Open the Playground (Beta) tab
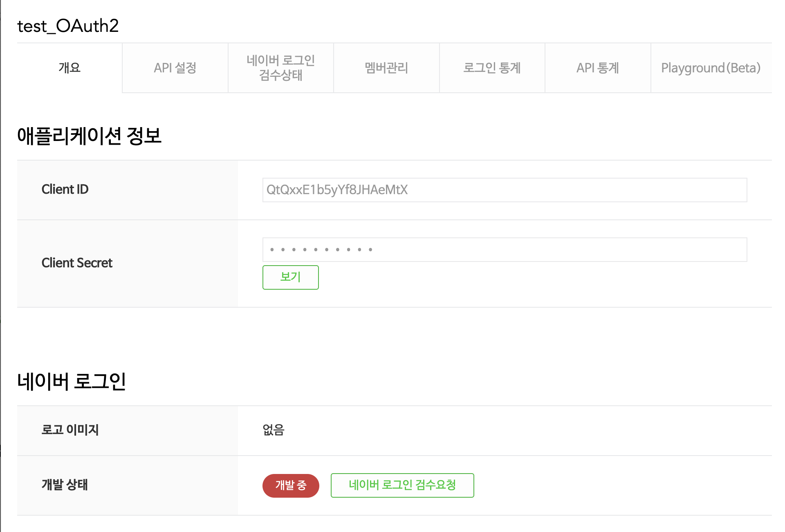This screenshot has width=785, height=532. point(711,68)
